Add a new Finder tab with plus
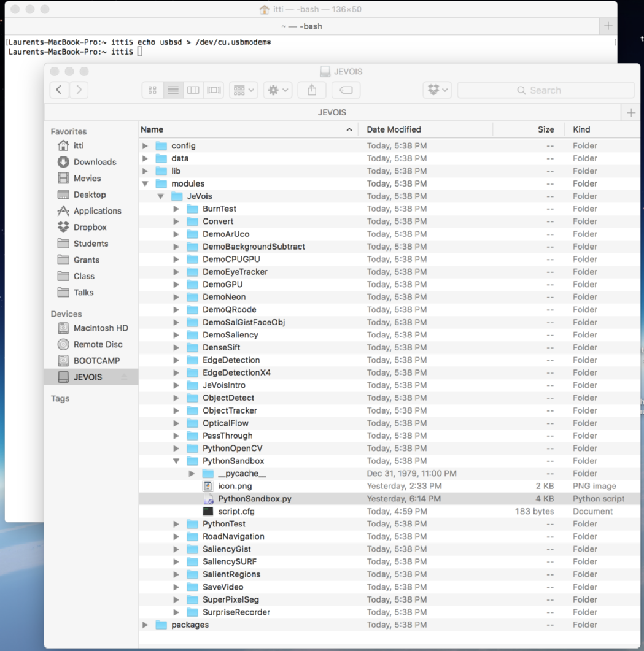This screenshot has height=651, width=644. coord(630,112)
